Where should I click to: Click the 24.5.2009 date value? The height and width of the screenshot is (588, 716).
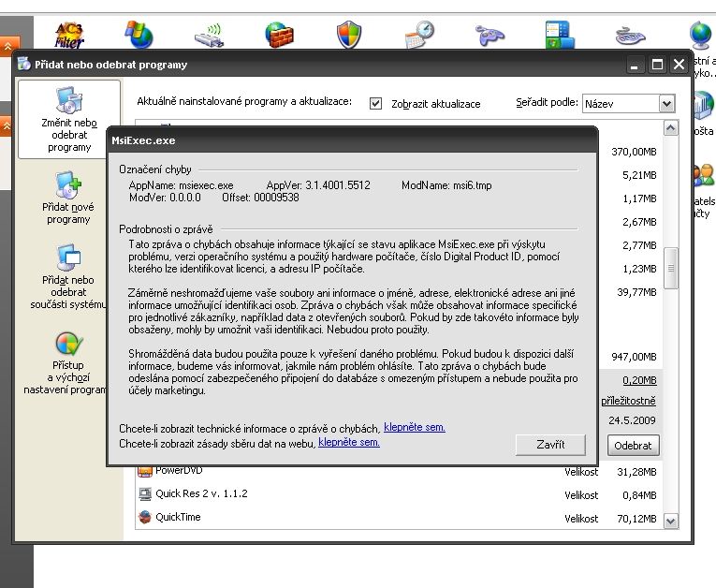pos(632,420)
